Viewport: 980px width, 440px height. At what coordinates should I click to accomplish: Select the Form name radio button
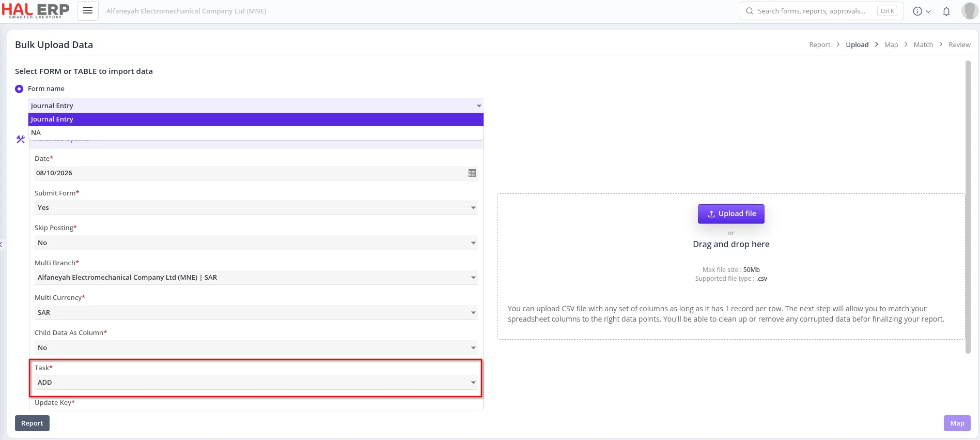[19, 89]
